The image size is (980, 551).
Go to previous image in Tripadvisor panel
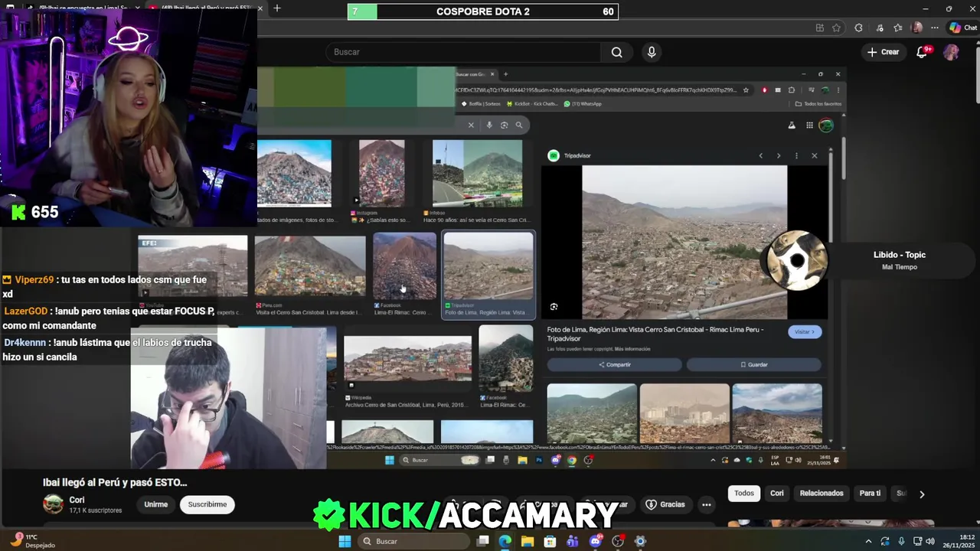click(760, 155)
